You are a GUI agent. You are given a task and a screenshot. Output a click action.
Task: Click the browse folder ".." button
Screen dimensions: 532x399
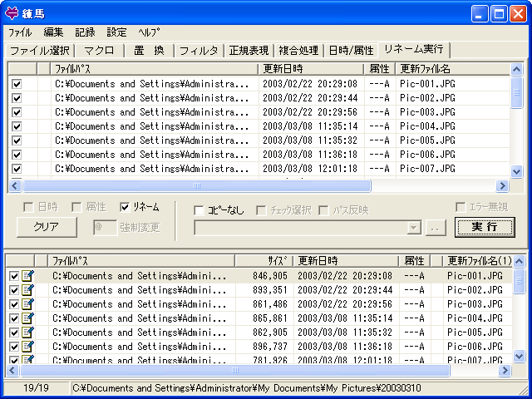pyautogui.click(x=436, y=228)
